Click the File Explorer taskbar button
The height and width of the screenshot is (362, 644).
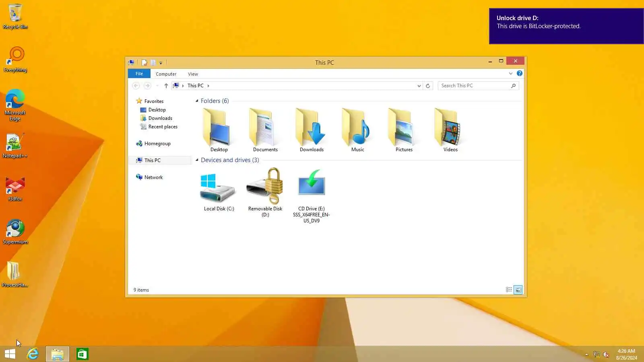pyautogui.click(x=58, y=354)
